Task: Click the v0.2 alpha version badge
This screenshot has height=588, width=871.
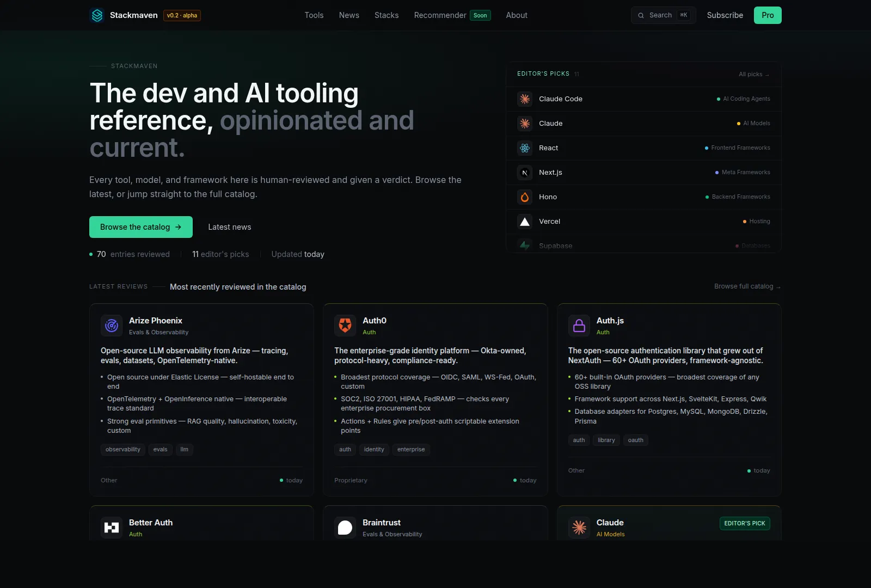Action: [182, 15]
